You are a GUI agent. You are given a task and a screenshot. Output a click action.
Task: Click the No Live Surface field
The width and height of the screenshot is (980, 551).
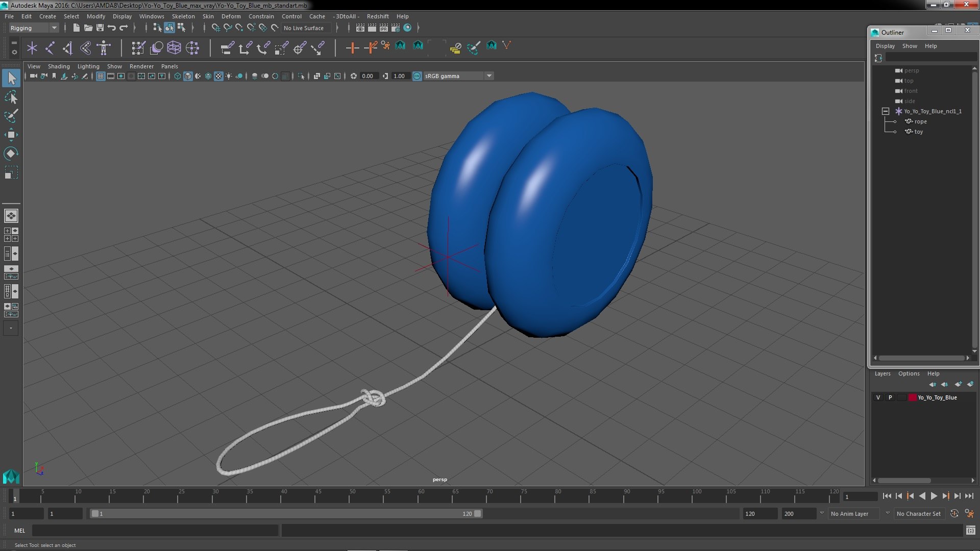coord(306,28)
